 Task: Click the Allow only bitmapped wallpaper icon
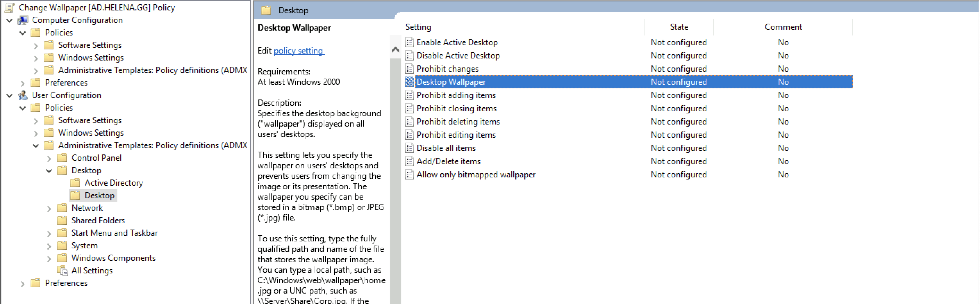(409, 175)
